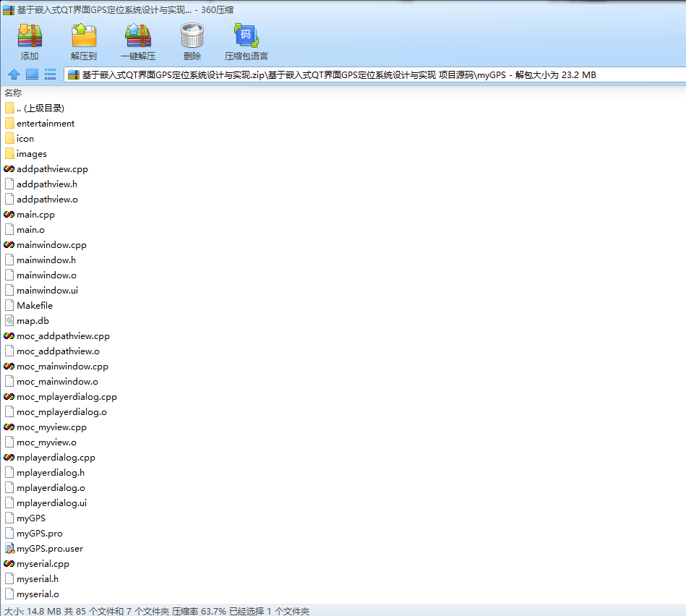Select moc_myview.cpp file icon

pos(9,427)
